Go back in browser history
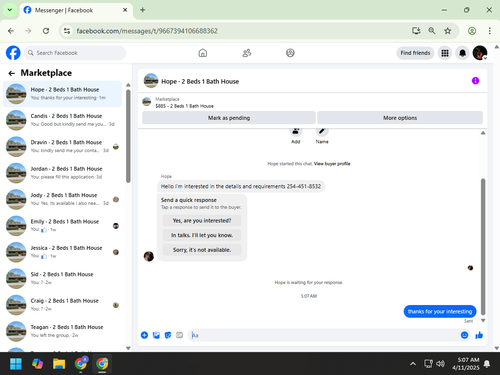 tap(11, 31)
